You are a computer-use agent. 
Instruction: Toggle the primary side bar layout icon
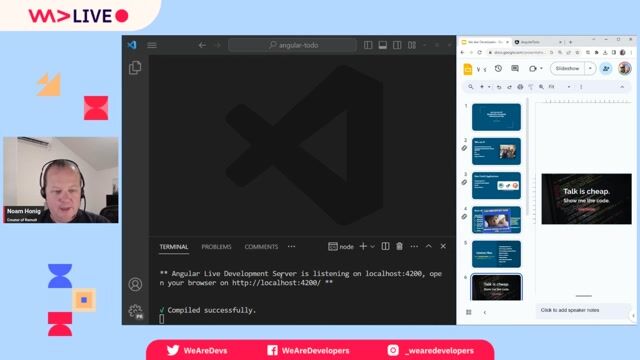pyautogui.click(x=368, y=45)
